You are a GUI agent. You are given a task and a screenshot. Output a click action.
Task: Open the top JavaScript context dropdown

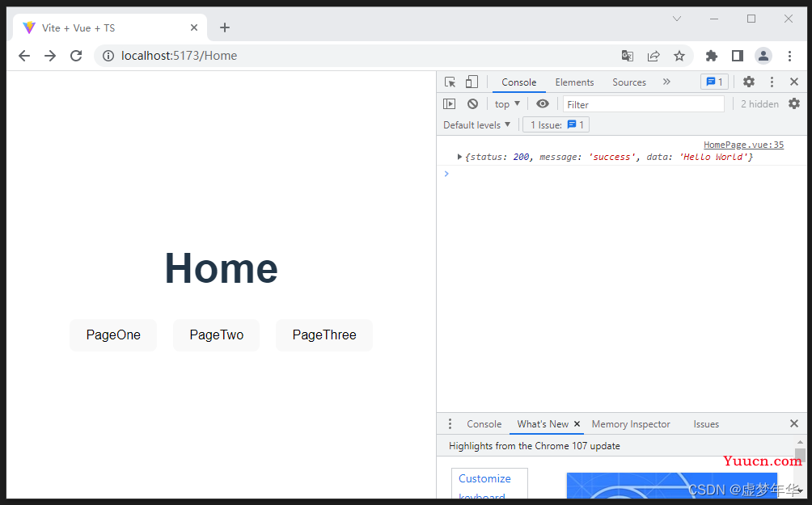[507, 104]
